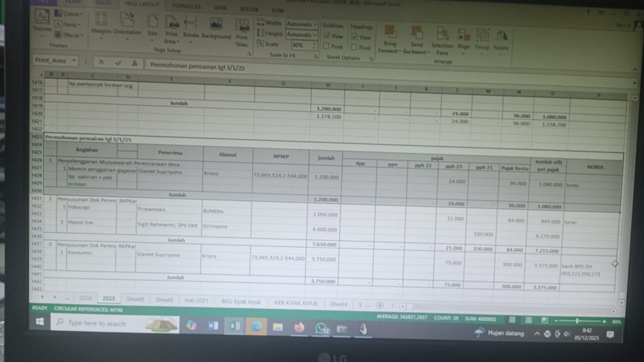This screenshot has width=644, height=362.
Task: Open Firefox from the taskbar
Action: [299, 328]
